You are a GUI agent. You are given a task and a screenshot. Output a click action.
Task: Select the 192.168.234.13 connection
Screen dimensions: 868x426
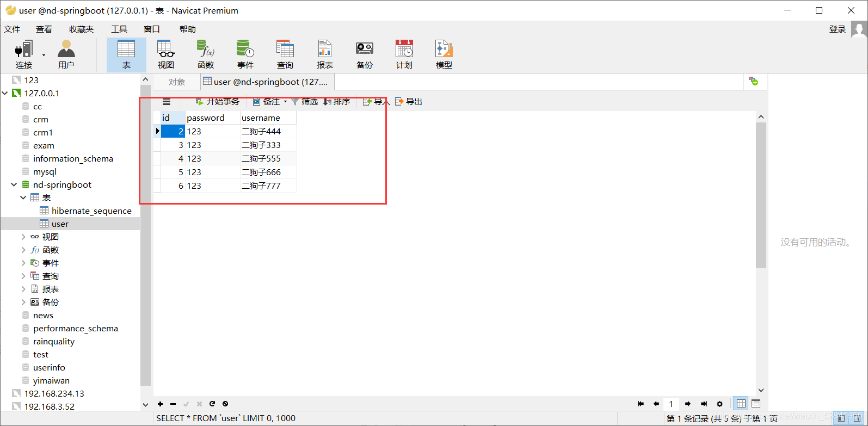[x=54, y=393]
